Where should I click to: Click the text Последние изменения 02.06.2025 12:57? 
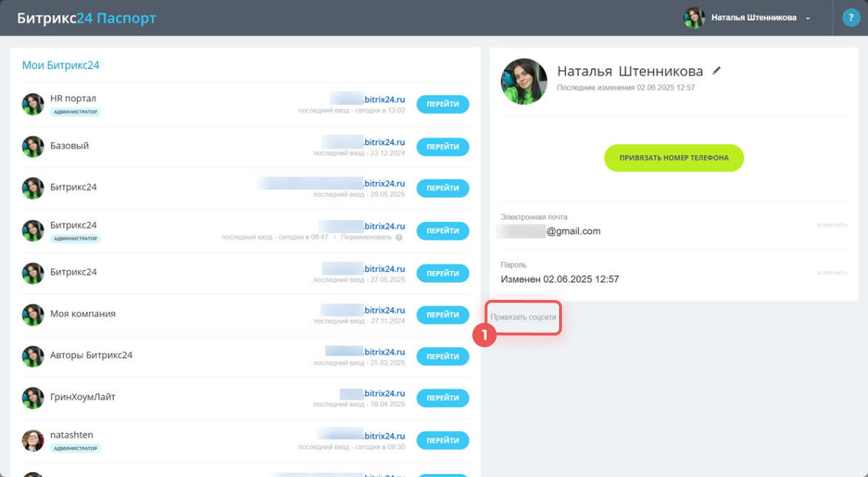tap(626, 88)
